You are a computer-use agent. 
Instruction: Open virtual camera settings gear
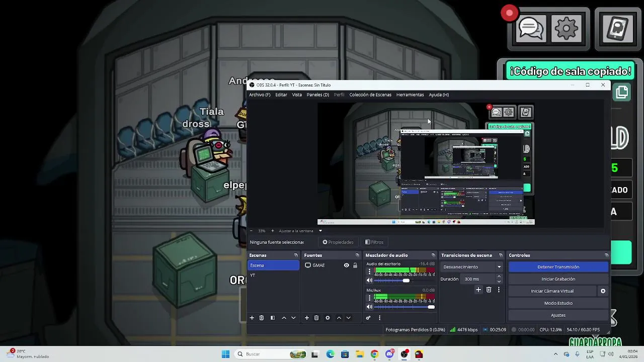(x=603, y=291)
